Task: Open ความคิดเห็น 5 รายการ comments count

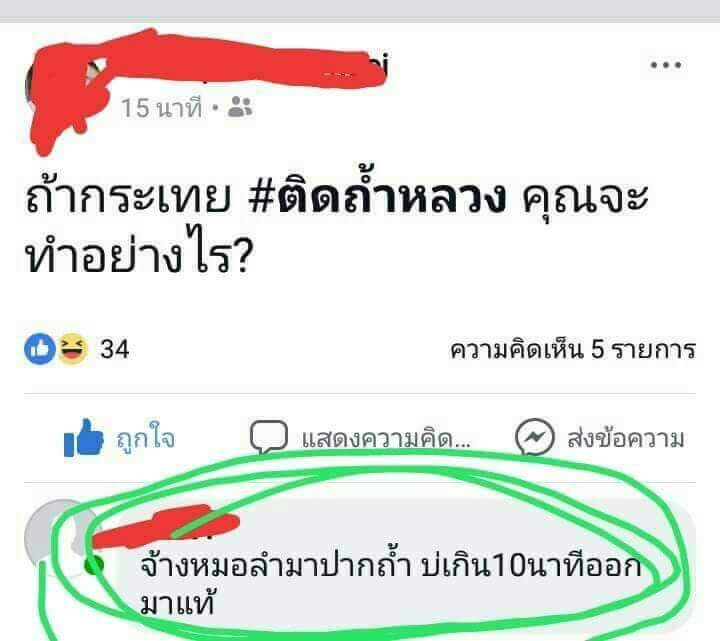Action: pos(573,350)
